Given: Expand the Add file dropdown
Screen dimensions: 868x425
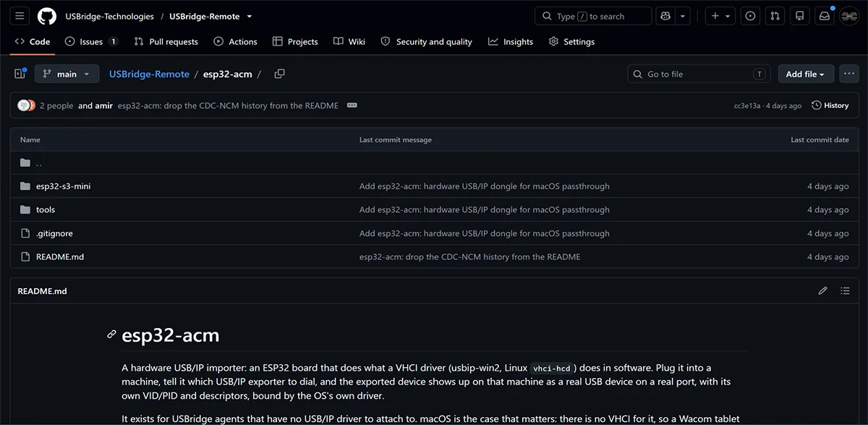Looking at the screenshot, I should click(x=806, y=74).
